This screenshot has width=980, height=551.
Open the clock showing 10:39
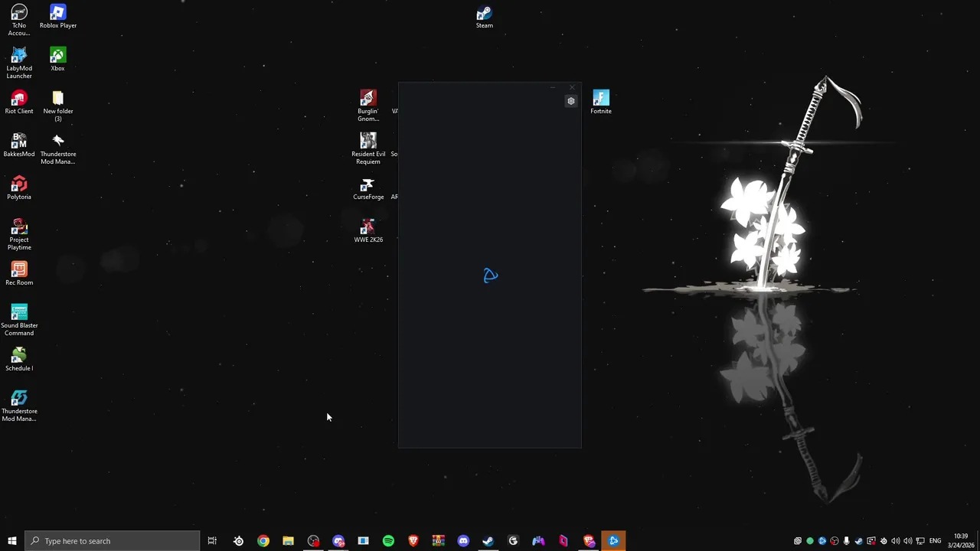(x=961, y=541)
